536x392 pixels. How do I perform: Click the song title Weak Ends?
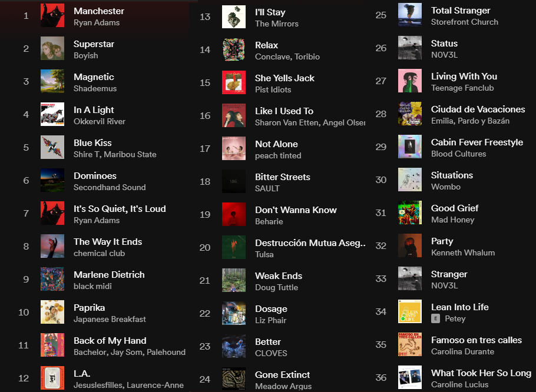coord(278,275)
